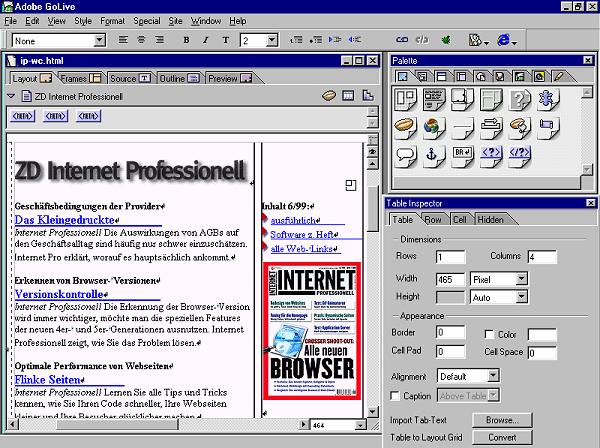Apply teletype style with the T icon
This screenshot has height=448, width=600.
coord(225,40)
